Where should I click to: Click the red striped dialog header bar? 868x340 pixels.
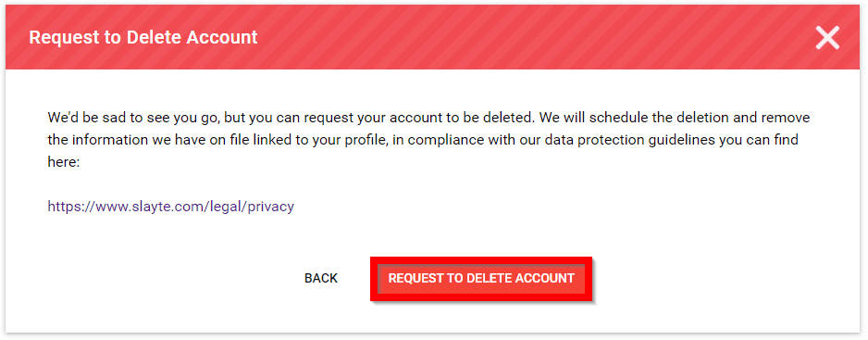click(433, 37)
